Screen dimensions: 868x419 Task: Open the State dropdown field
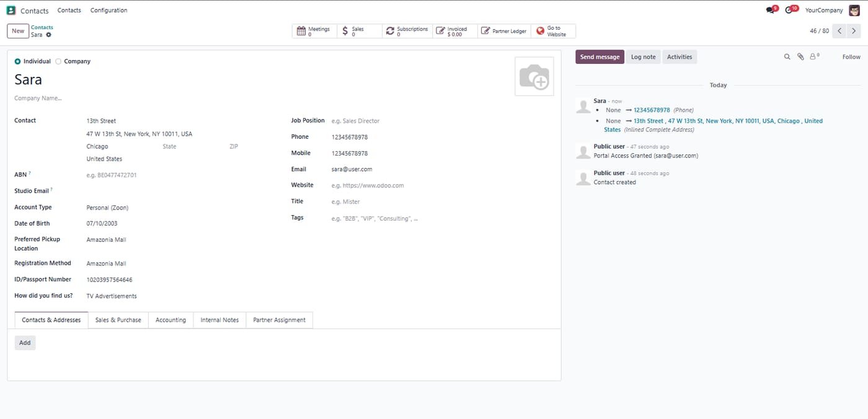(192, 147)
